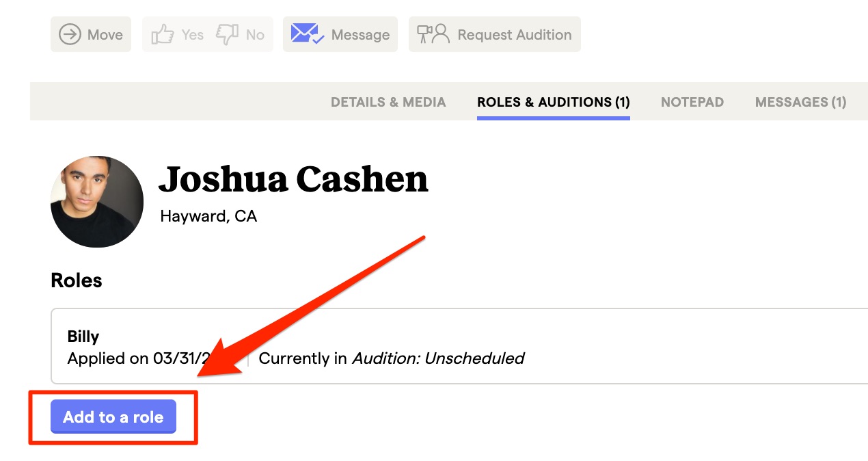Click the Audition: Unscheduled status text
Screen dimensions: 868x461
tap(437, 358)
